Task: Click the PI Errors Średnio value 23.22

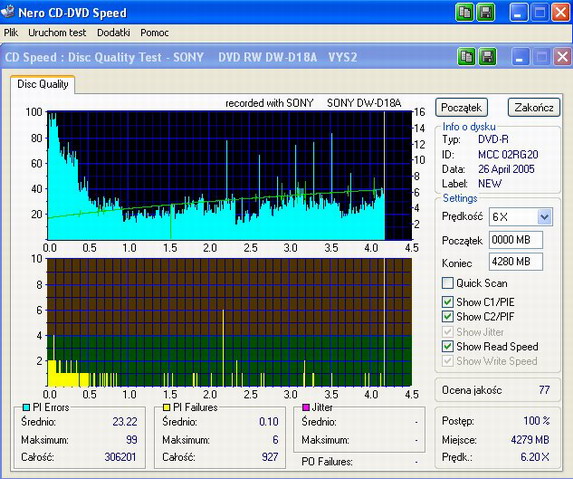Action: coord(125,422)
